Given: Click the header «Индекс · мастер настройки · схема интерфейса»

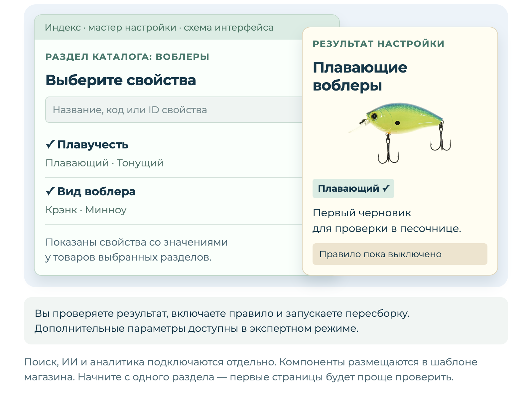Looking at the screenshot, I should [159, 28].
